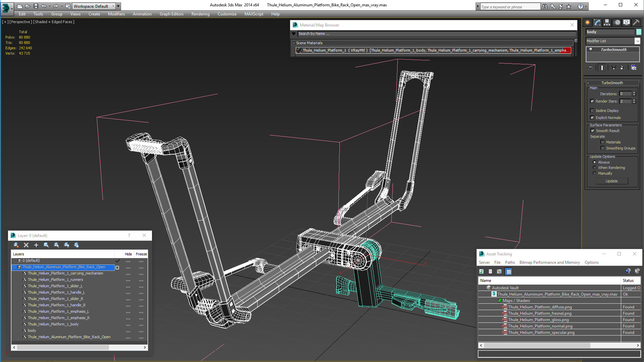
Task: Click Delete layer X icon
Action: point(26,245)
